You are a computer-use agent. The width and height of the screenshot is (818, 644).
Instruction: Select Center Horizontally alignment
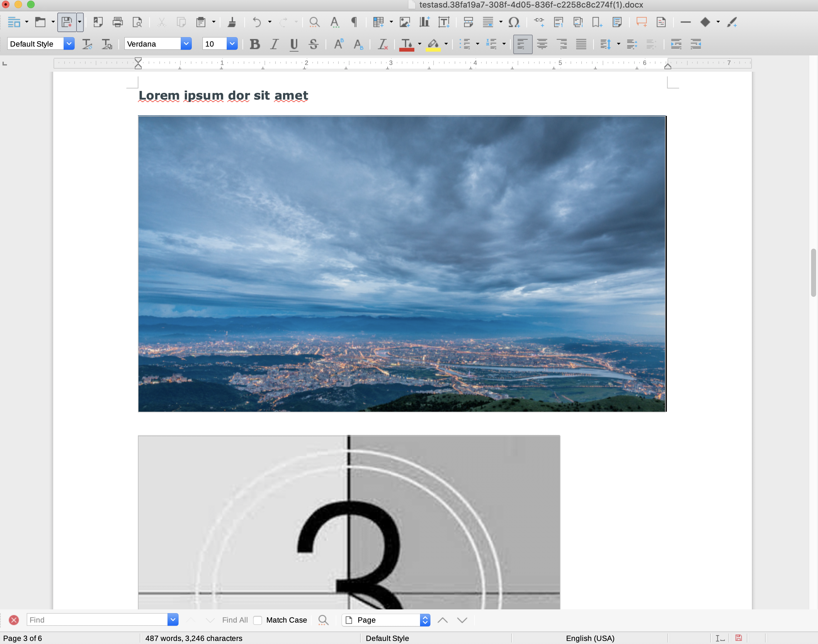(542, 44)
